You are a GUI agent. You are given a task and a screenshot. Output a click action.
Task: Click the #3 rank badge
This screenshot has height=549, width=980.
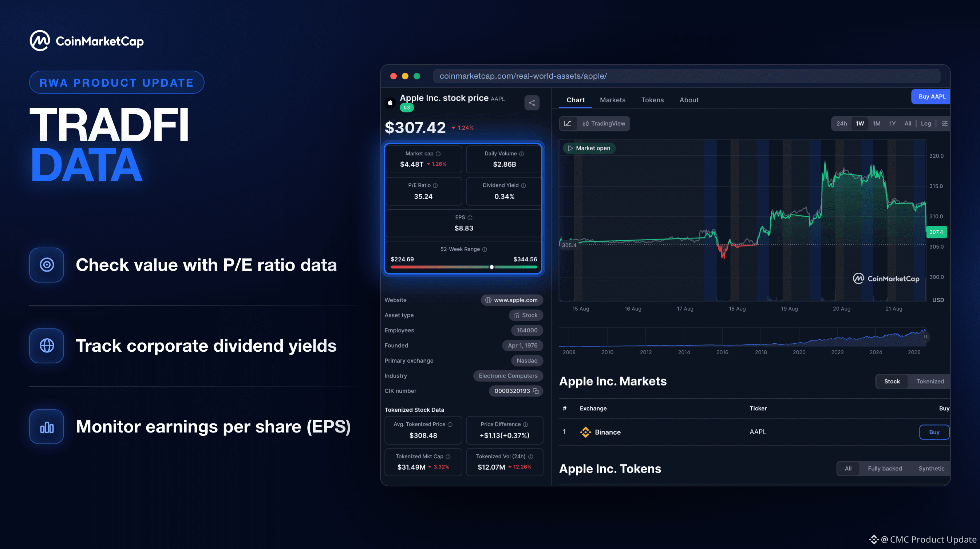[407, 108]
